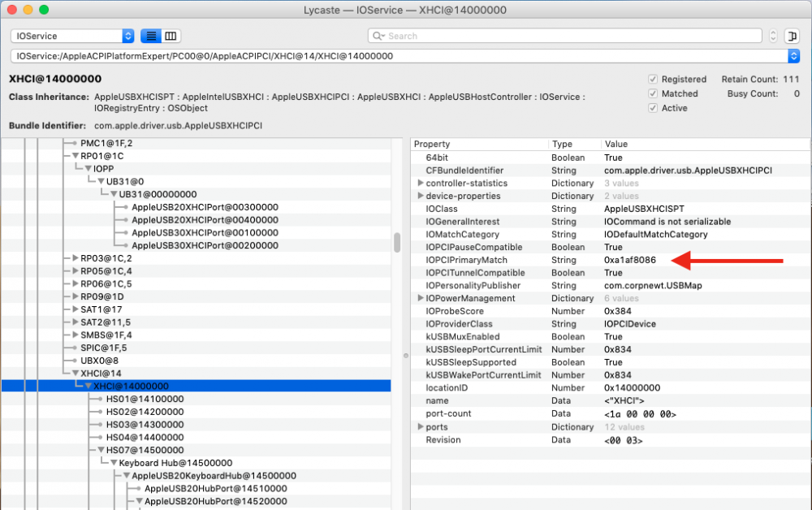This screenshot has height=510, width=812.
Task: Select AppleUSB20KeyboardHub@14500000 row
Action: coord(197,476)
